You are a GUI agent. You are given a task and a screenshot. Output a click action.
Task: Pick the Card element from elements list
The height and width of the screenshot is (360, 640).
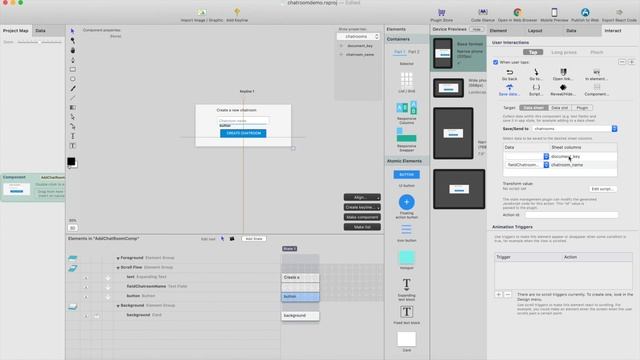[407, 342]
